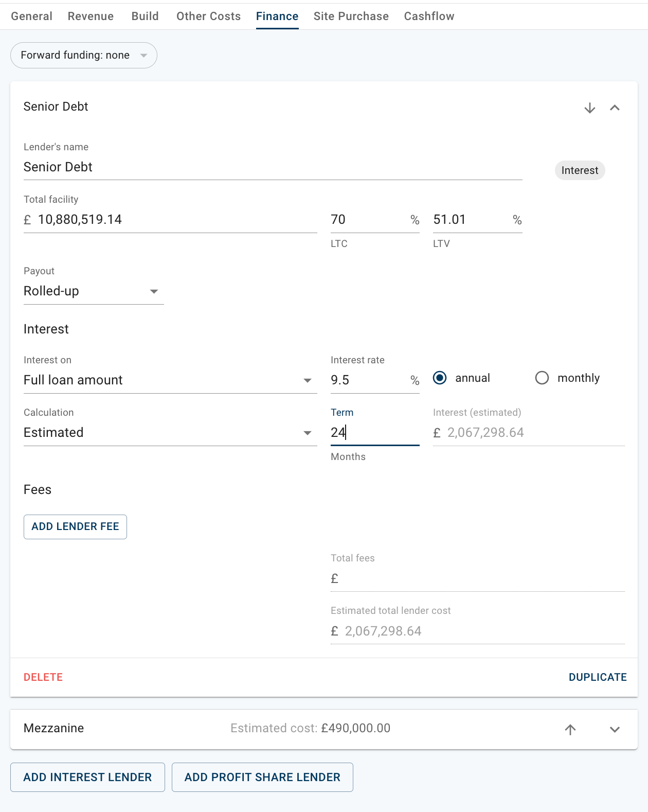Click Add Interest Lender button
The width and height of the screenshot is (648, 812).
pos(87,777)
